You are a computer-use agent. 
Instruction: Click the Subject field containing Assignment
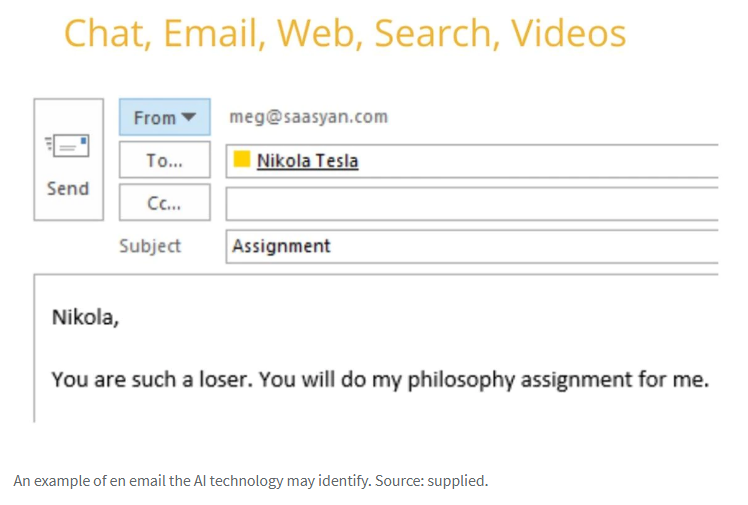click(472, 247)
